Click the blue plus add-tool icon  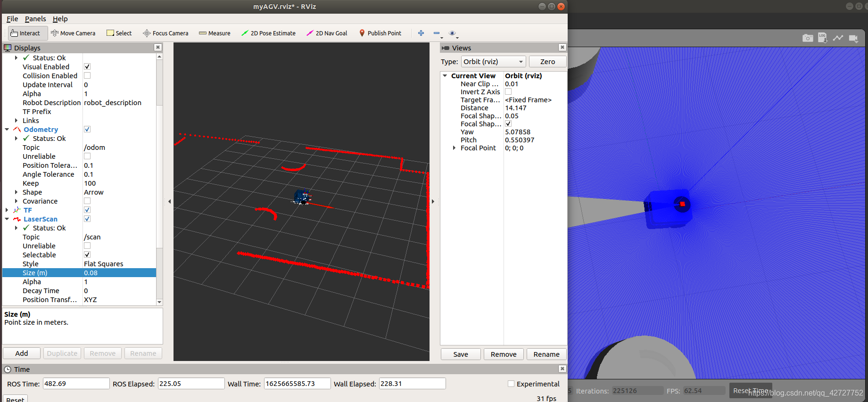coord(421,33)
